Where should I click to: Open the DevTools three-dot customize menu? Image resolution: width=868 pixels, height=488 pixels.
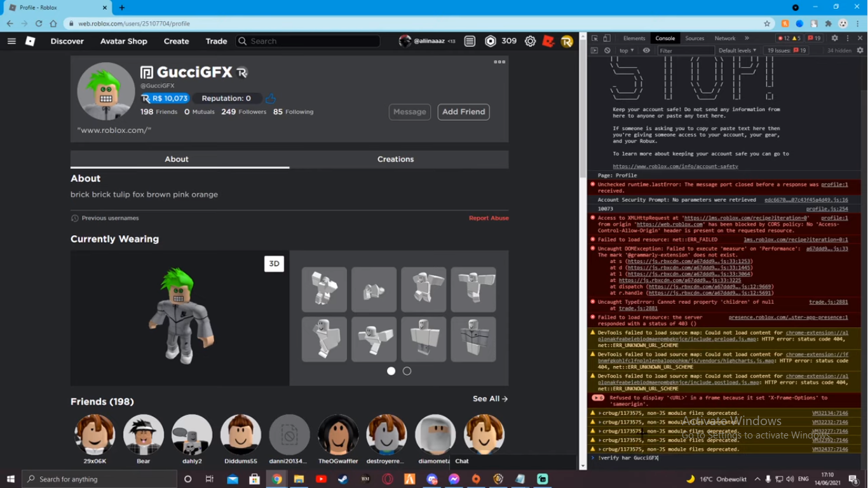[x=848, y=38]
